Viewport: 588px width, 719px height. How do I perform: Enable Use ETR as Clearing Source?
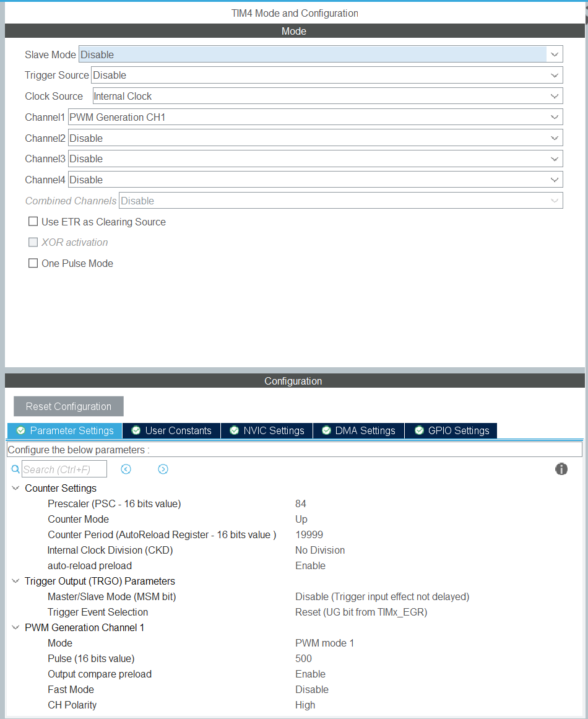tap(33, 222)
